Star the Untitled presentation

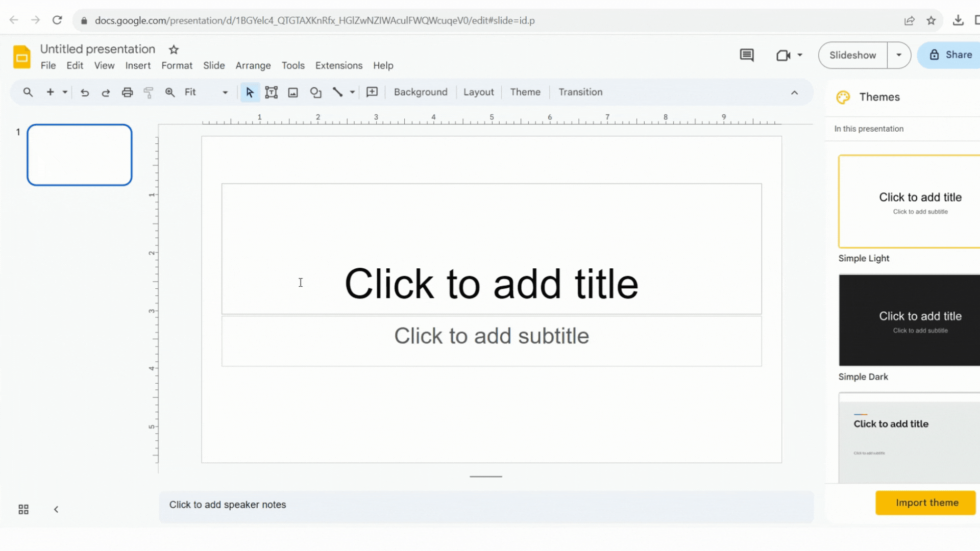[174, 49]
